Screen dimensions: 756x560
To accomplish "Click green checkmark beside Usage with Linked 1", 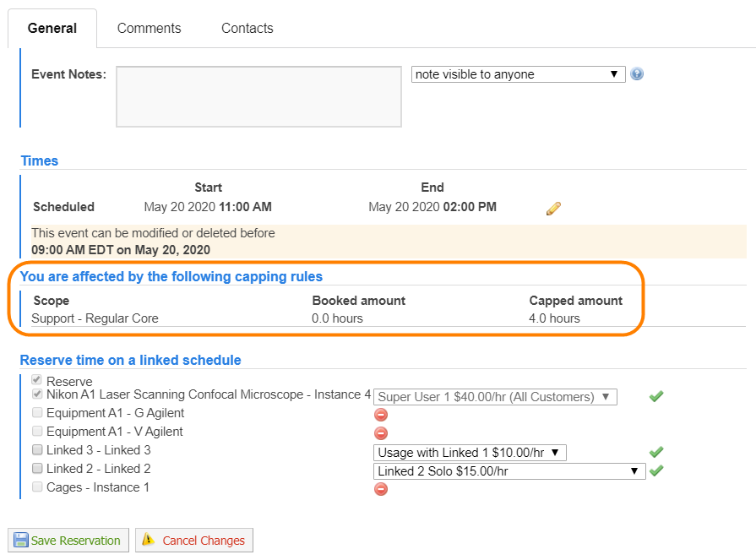I will (x=656, y=452).
